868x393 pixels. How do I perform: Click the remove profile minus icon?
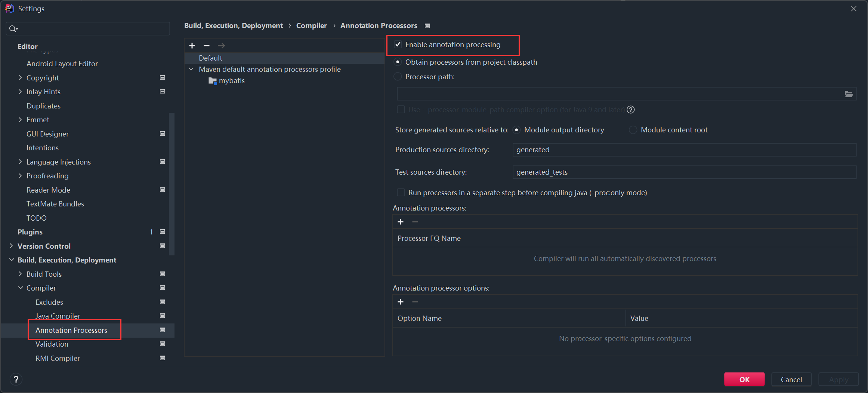207,46
